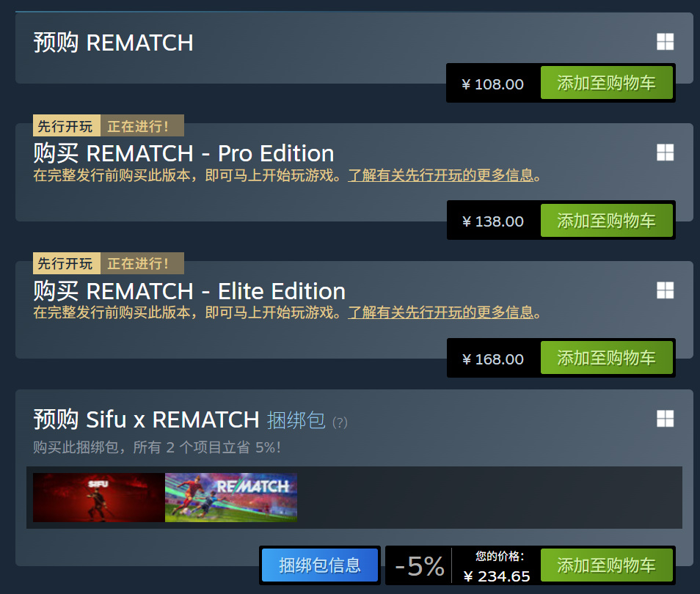Click the (?) help icon next to 捆绑包
The height and width of the screenshot is (594, 700).
[340, 422]
